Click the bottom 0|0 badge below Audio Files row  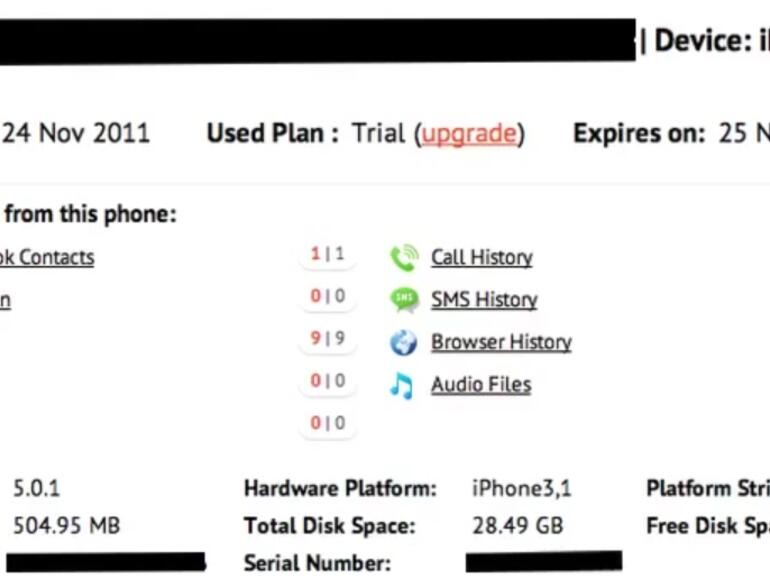(x=327, y=424)
